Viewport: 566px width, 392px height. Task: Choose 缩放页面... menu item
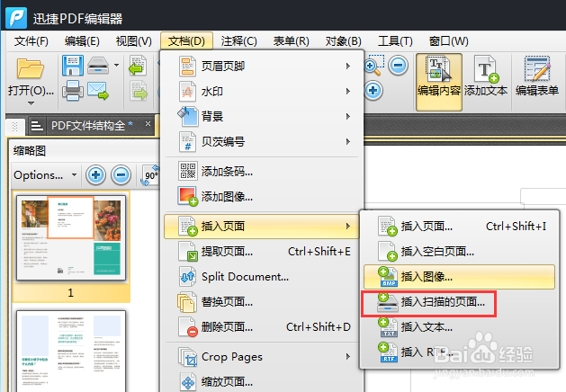(262, 381)
